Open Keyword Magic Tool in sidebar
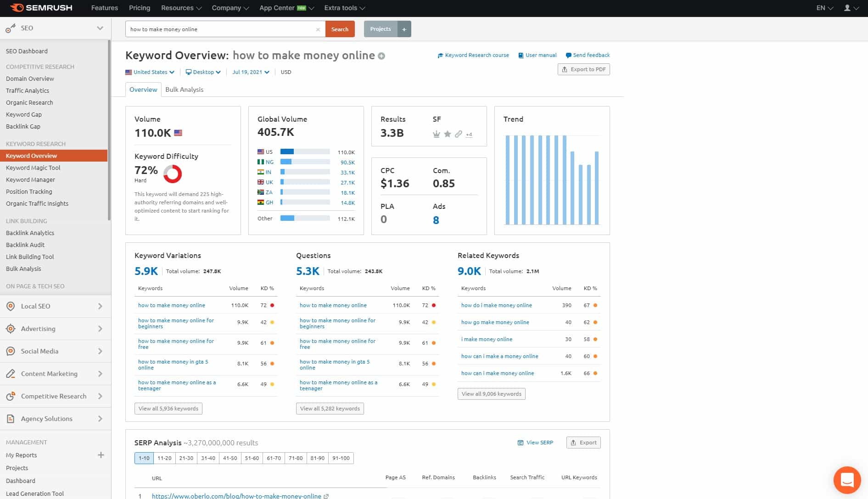This screenshot has height=499, width=868. (33, 168)
